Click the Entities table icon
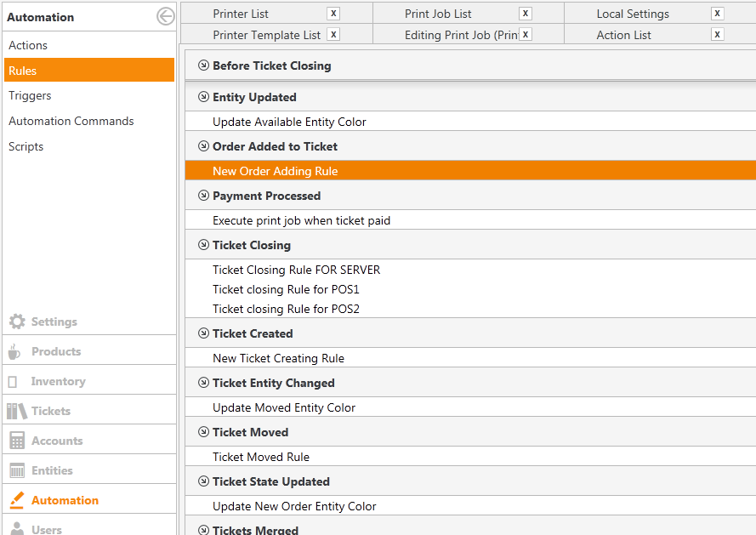Image resolution: width=756 pixels, height=535 pixels. point(17,470)
